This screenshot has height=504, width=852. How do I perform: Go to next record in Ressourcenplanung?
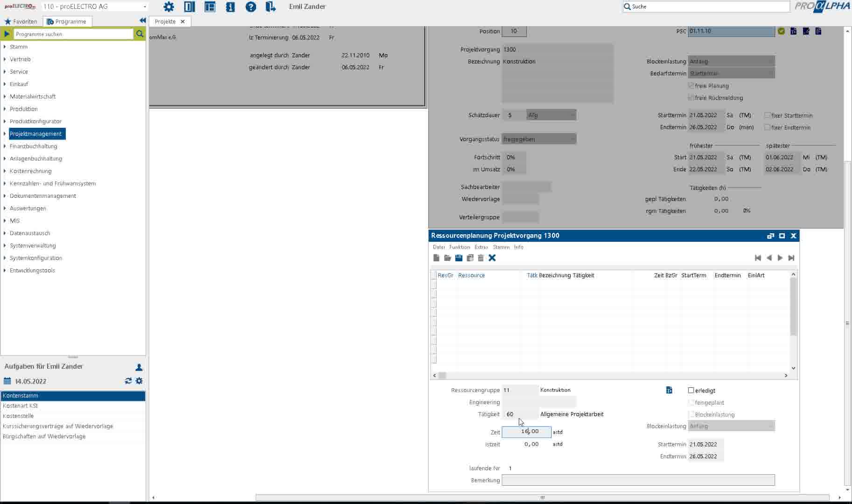(780, 258)
